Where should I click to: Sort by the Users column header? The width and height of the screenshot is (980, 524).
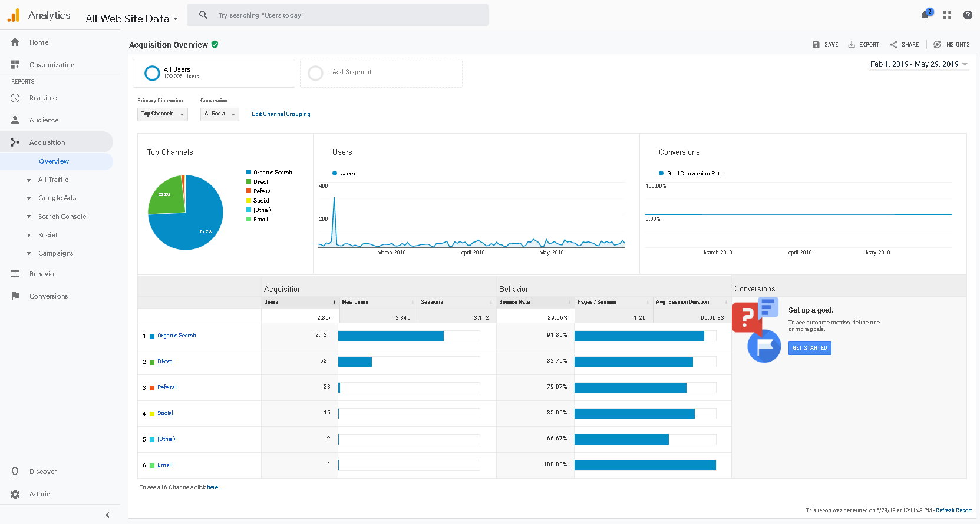click(x=299, y=302)
